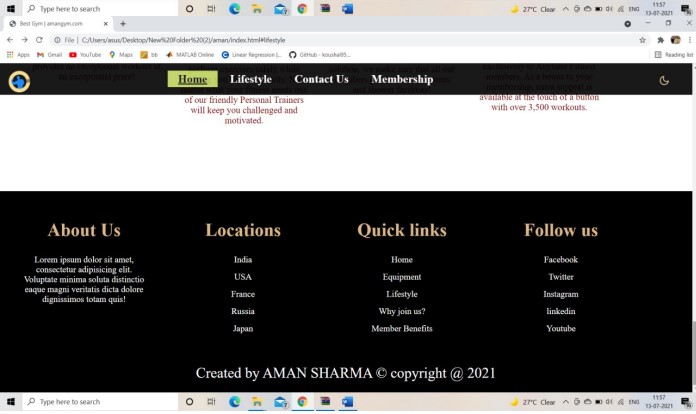Open the GitHub - koushal95 bookmark
This screenshot has width=696, height=414.
(x=320, y=55)
